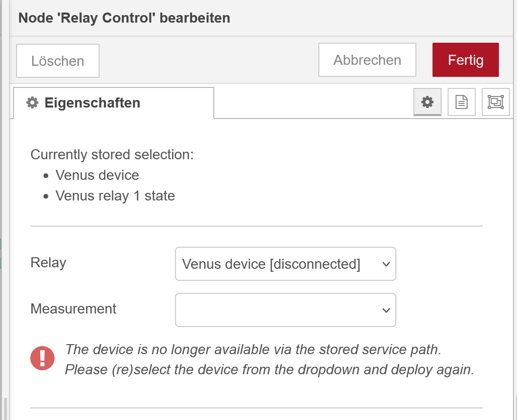Open the node appearance settings icon
The height and width of the screenshot is (420, 517).
[x=495, y=102]
